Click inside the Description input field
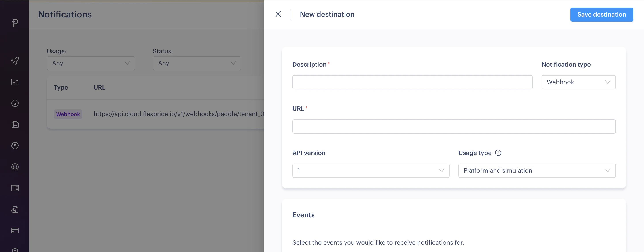 click(x=412, y=82)
